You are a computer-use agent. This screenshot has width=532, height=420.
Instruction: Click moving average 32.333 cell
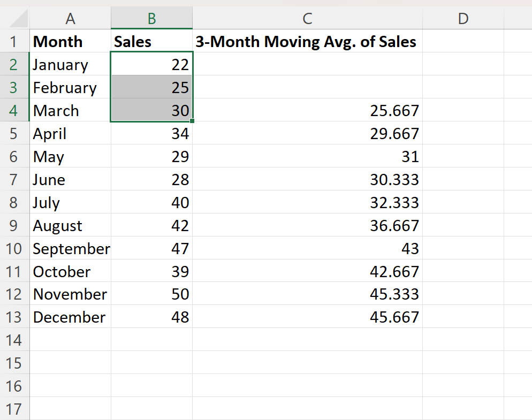coord(307,203)
